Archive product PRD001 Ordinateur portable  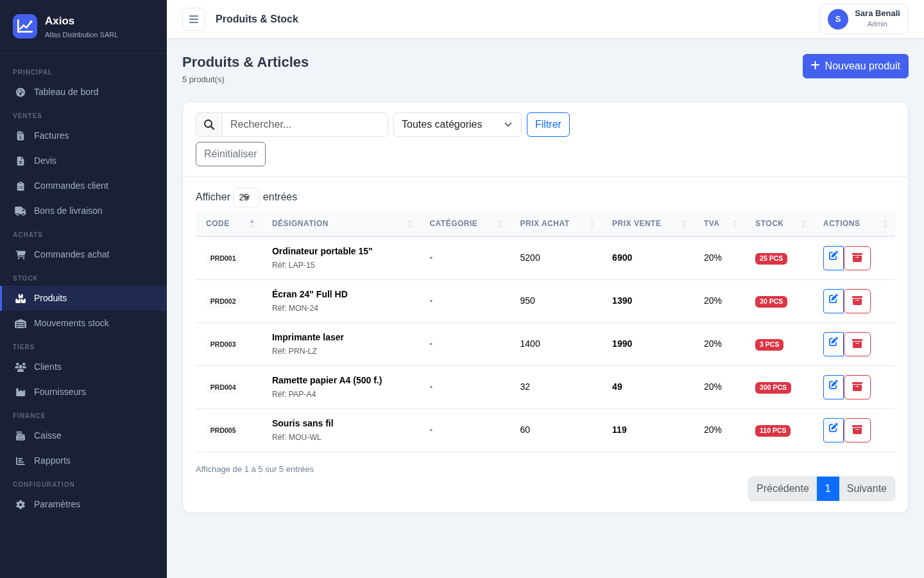pyautogui.click(x=857, y=258)
